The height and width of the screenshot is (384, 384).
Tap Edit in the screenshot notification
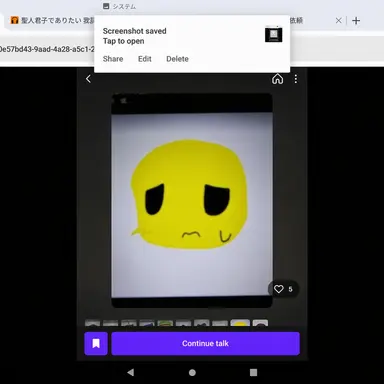(145, 59)
